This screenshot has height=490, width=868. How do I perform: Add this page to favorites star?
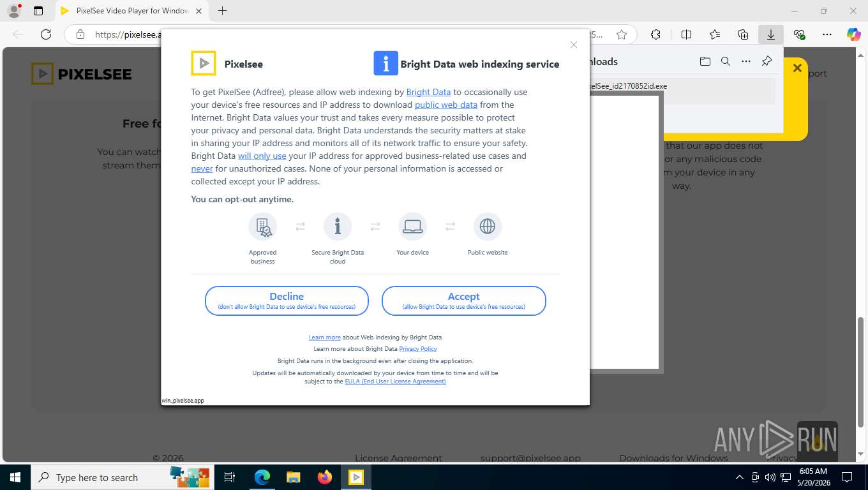point(622,34)
